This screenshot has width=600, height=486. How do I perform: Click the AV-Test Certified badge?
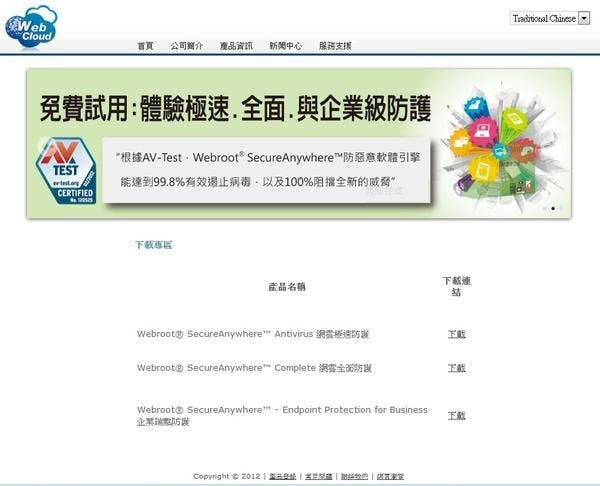[x=66, y=171]
